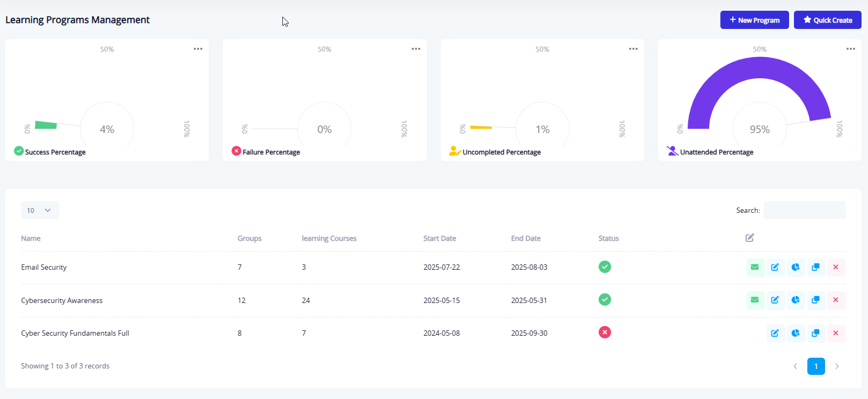Open options menu on Success Percentage card
The width and height of the screenshot is (868, 399).
(198, 49)
